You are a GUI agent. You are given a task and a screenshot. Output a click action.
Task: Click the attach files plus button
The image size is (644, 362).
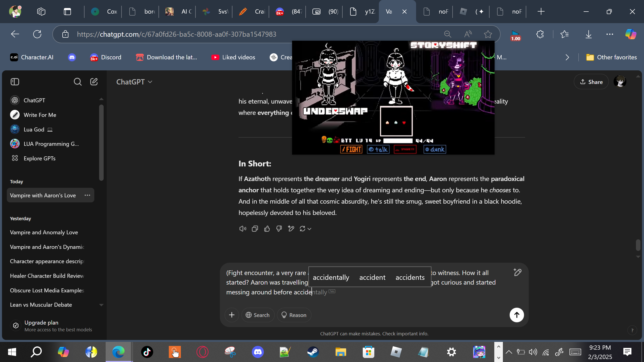click(x=232, y=315)
